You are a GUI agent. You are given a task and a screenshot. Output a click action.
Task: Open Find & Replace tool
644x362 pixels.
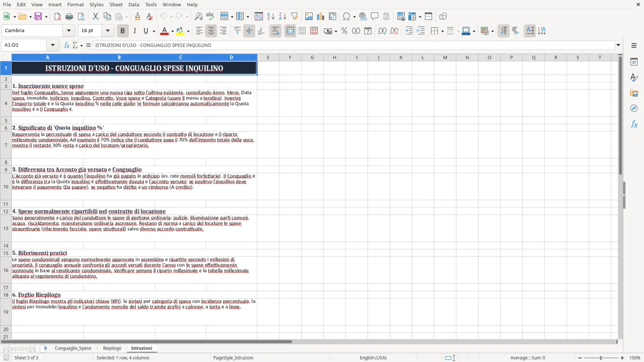point(199,17)
